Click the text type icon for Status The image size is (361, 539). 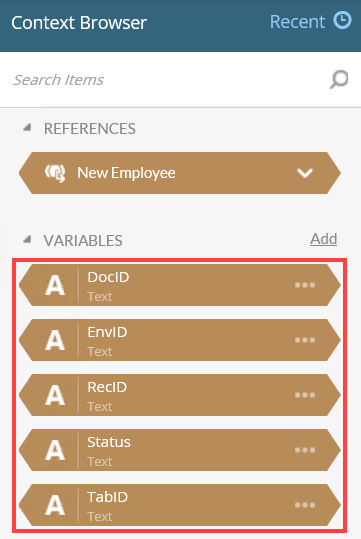55,450
